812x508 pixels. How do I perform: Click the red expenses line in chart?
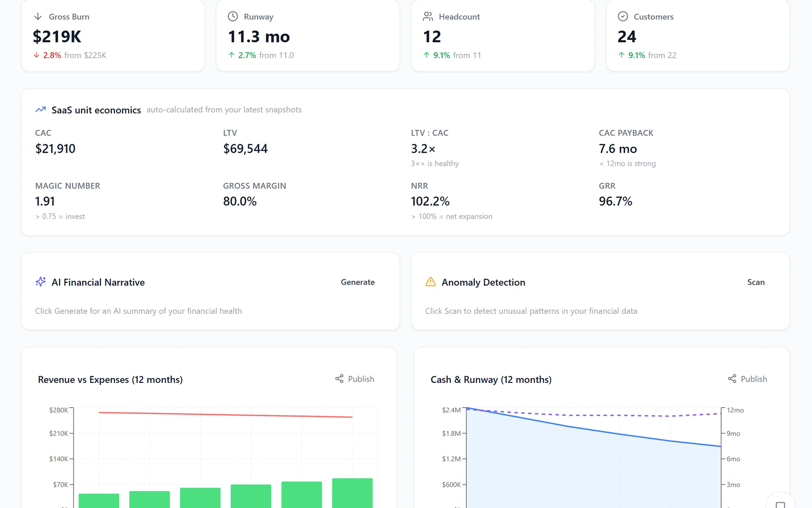click(x=226, y=415)
